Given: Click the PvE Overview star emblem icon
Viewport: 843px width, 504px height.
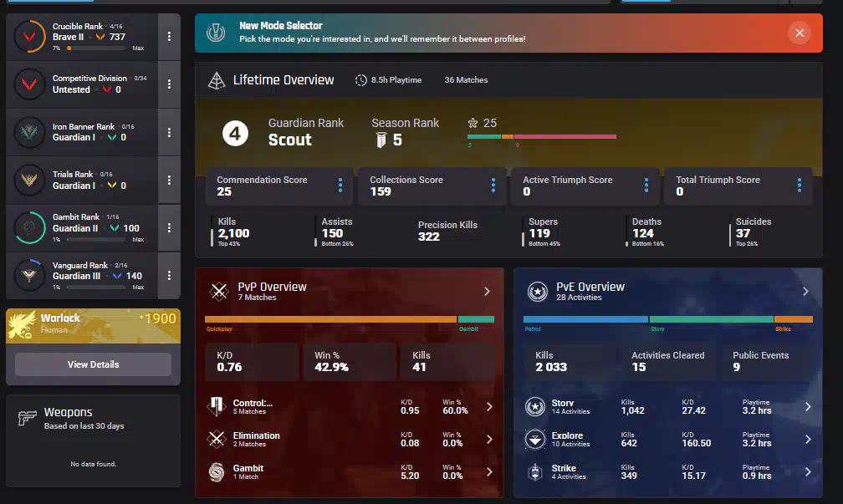Looking at the screenshot, I should (x=537, y=291).
